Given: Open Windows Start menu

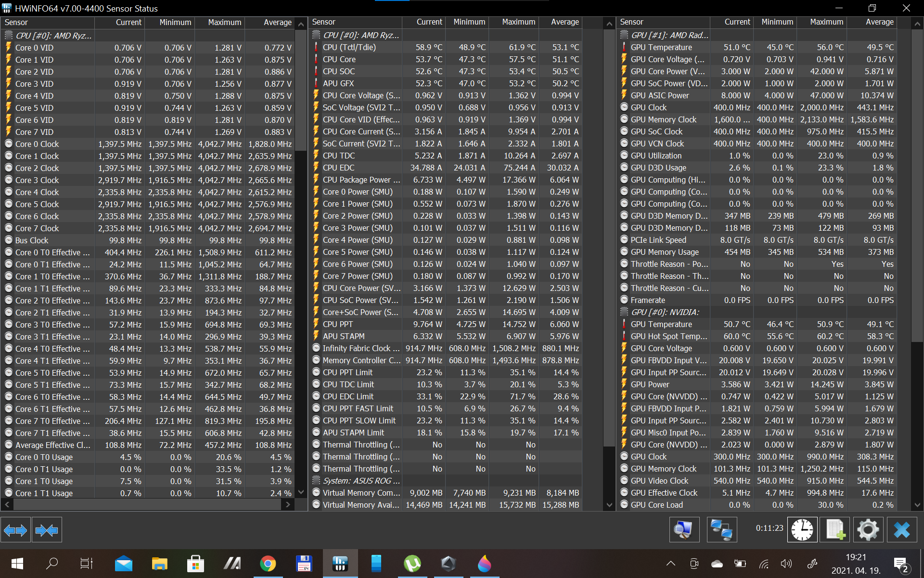Looking at the screenshot, I should tap(17, 564).
